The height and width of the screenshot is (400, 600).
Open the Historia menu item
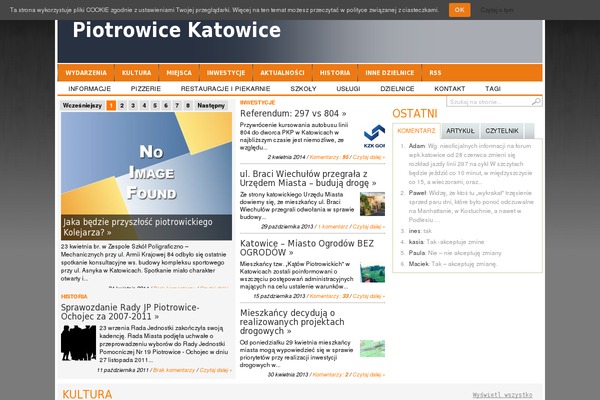point(335,73)
